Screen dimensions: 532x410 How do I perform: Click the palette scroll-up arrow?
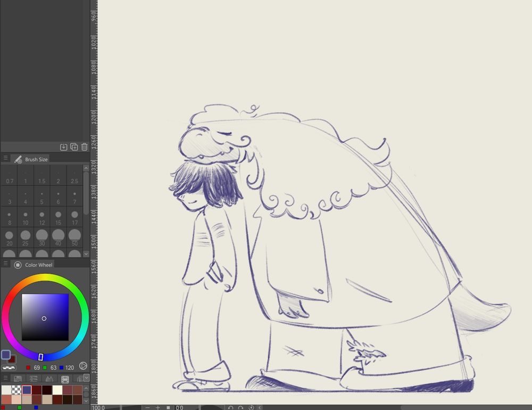86,388
